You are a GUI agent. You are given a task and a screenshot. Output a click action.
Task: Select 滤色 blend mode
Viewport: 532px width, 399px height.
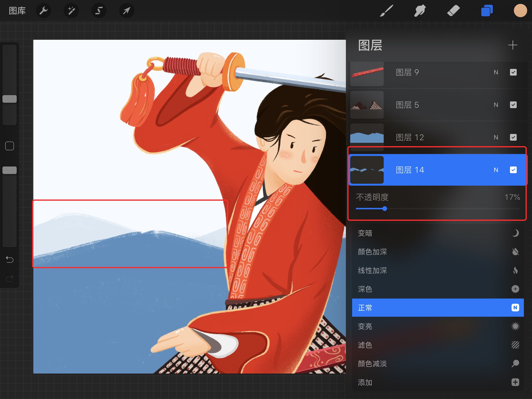[x=438, y=345]
